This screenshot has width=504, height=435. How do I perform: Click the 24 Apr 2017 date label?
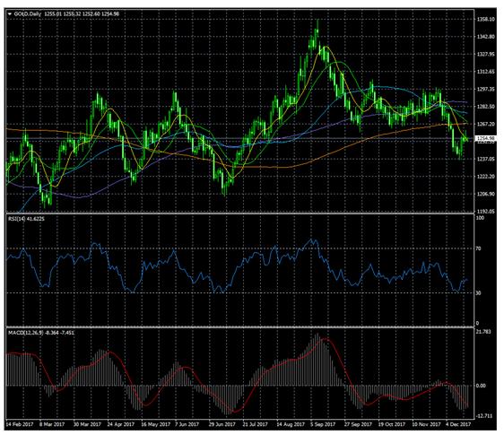pos(121,424)
